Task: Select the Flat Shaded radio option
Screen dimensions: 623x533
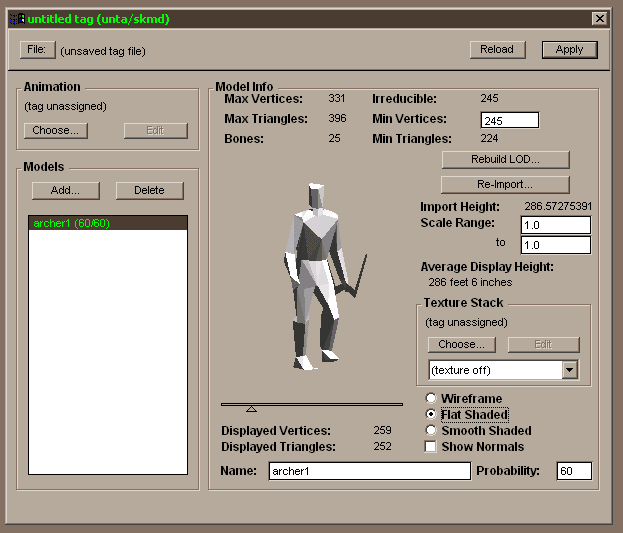Action: 431,414
